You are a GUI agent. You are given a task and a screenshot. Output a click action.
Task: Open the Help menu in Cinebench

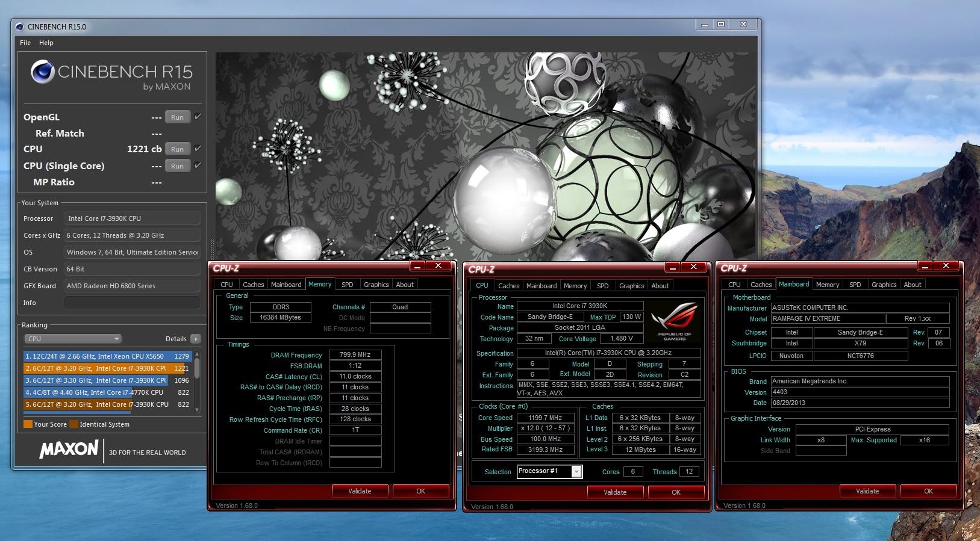click(46, 43)
